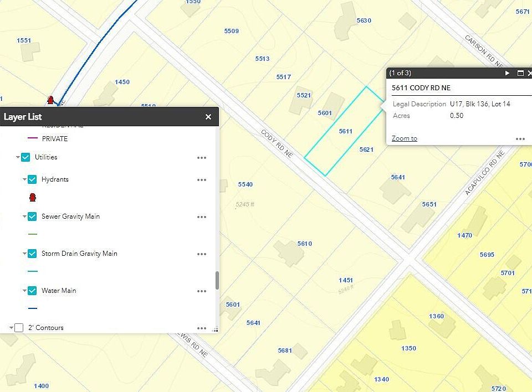The height and width of the screenshot is (392, 532).
Task: Collapse the Storm Drain Gravity Main arrow
Action: pos(24,254)
